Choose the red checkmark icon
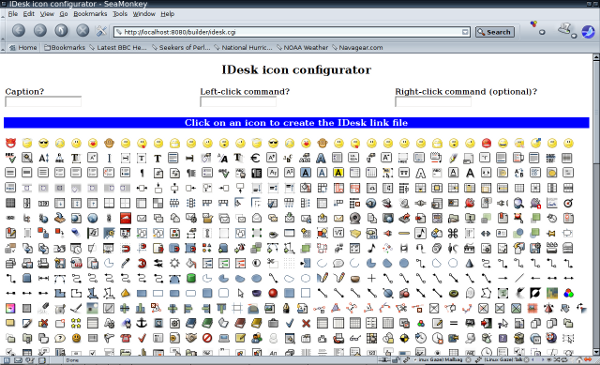This screenshot has height=365, width=600. coord(142,338)
